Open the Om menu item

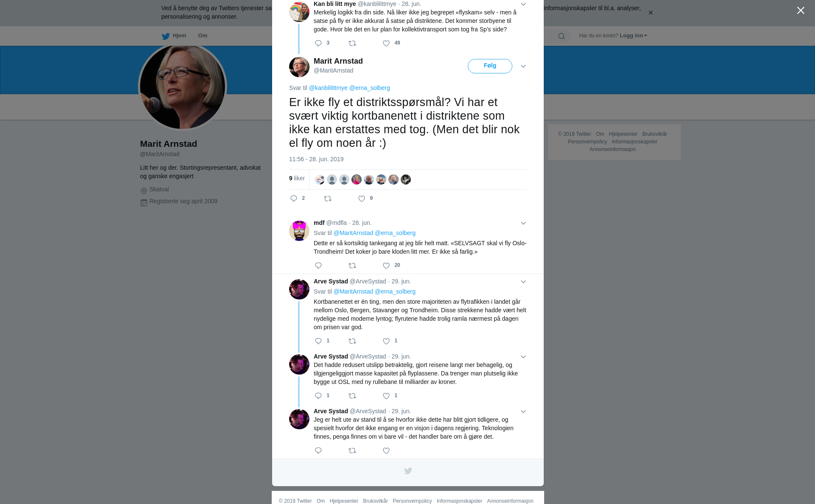tap(202, 36)
